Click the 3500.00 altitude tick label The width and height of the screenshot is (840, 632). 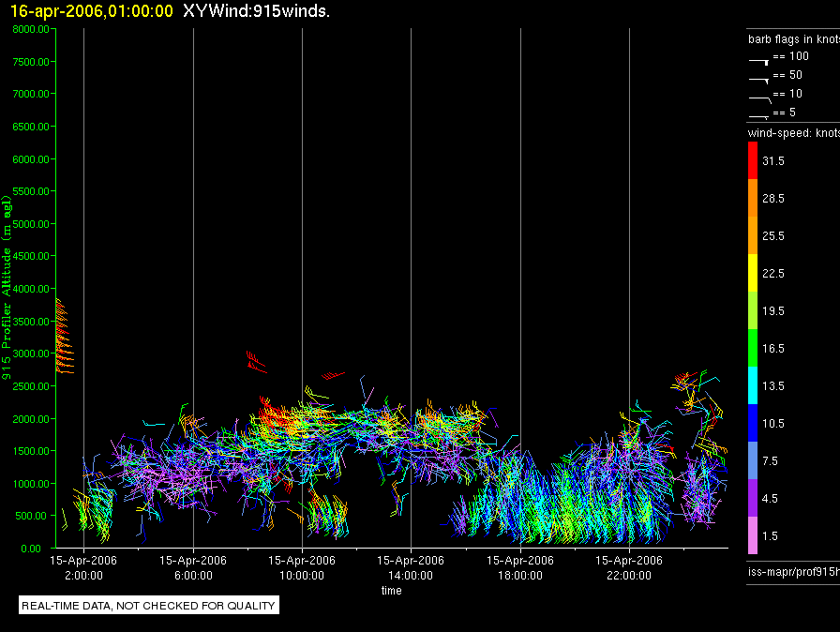pos(31,322)
